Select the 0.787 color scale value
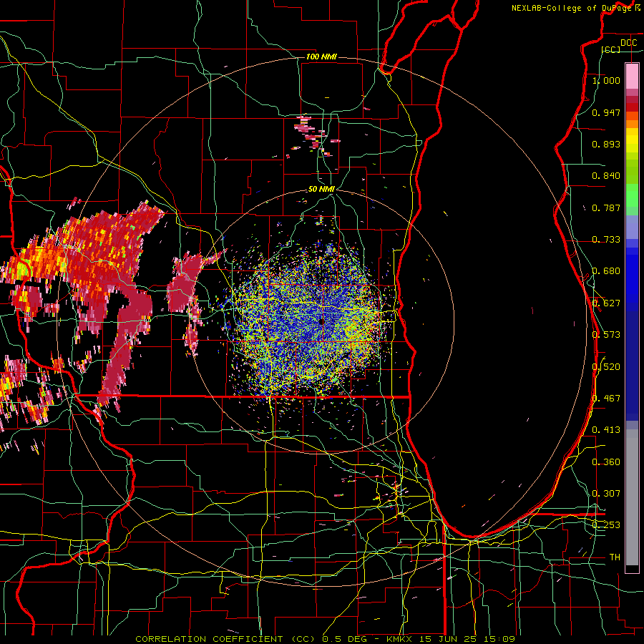644x644 pixels. [606, 208]
